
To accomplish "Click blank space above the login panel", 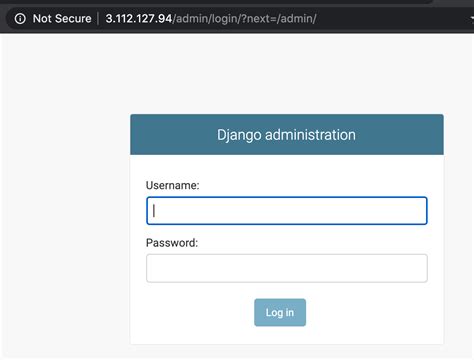I will [287, 73].
